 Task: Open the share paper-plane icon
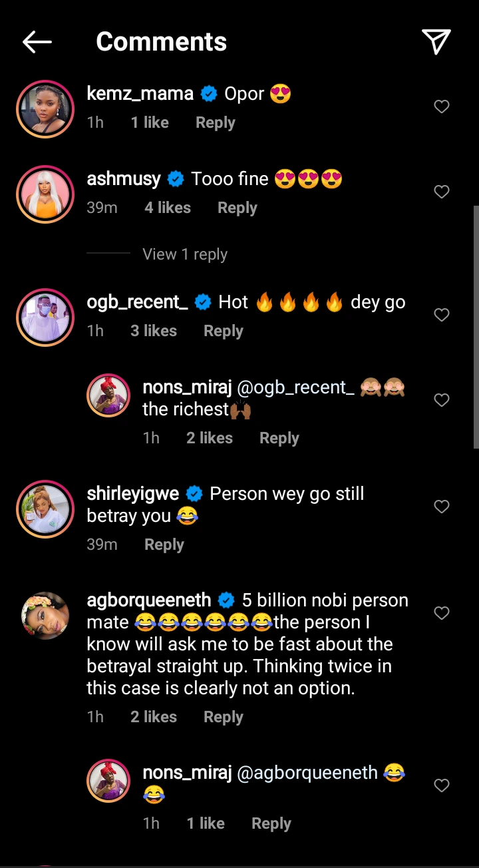pos(436,41)
